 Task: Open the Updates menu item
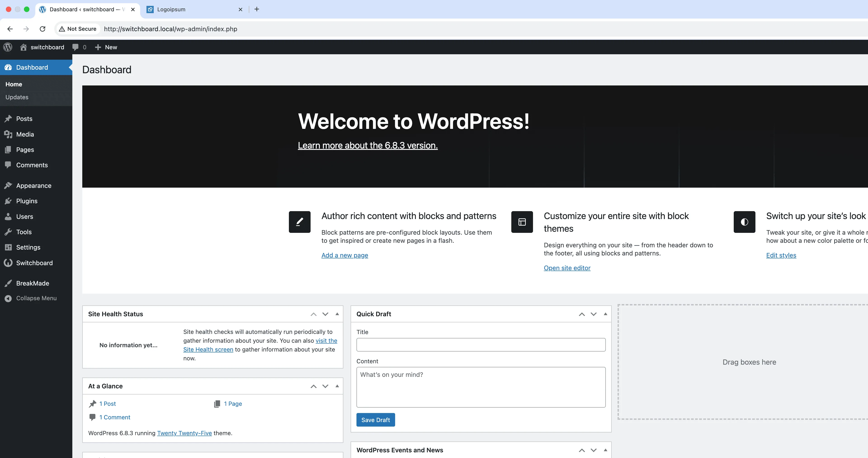point(17,97)
